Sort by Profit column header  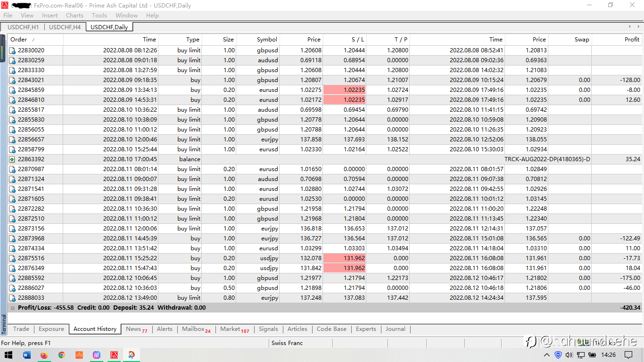pos(617,40)
